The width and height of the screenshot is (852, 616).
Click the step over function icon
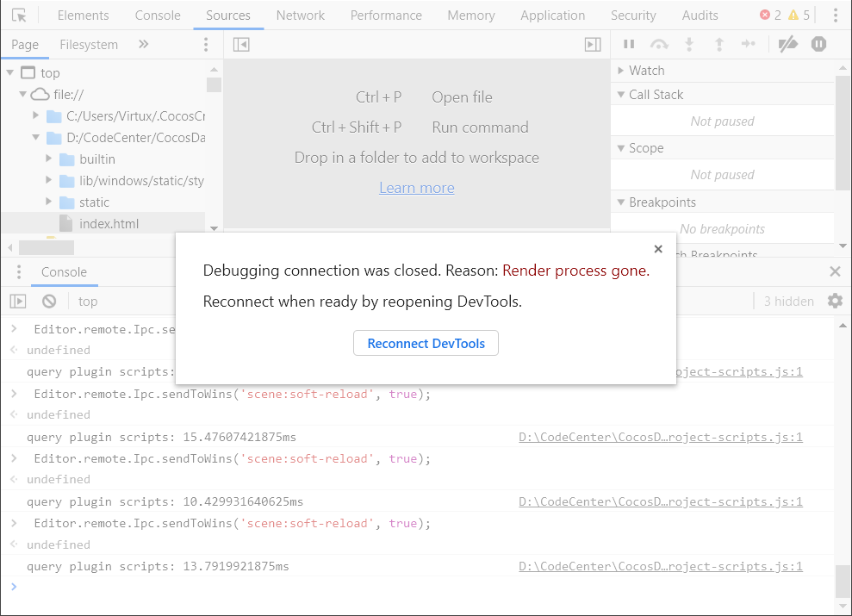click(659, 45)
